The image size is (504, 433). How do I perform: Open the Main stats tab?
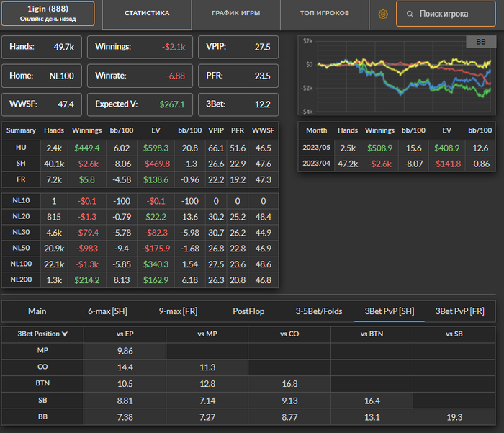[37, 311]
